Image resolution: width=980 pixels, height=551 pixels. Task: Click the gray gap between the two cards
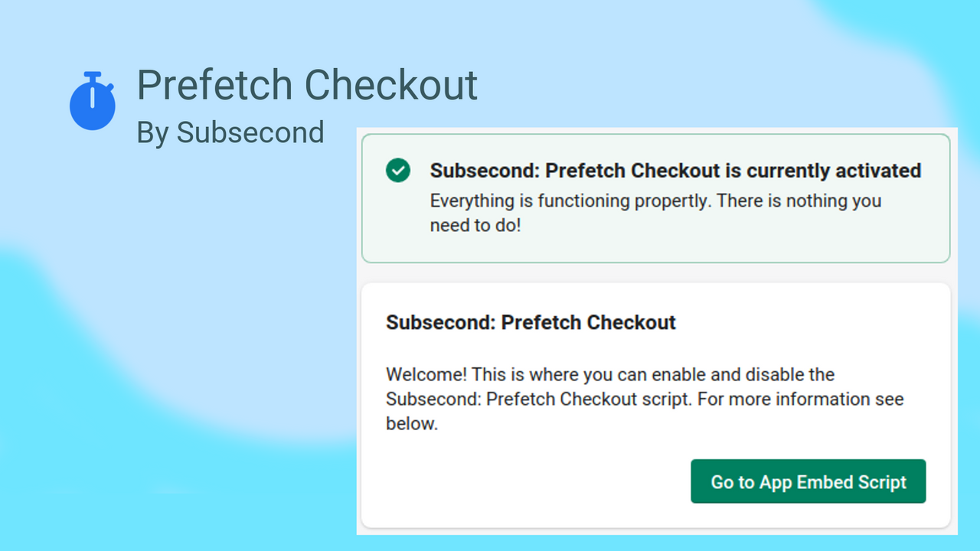point(655,273)
